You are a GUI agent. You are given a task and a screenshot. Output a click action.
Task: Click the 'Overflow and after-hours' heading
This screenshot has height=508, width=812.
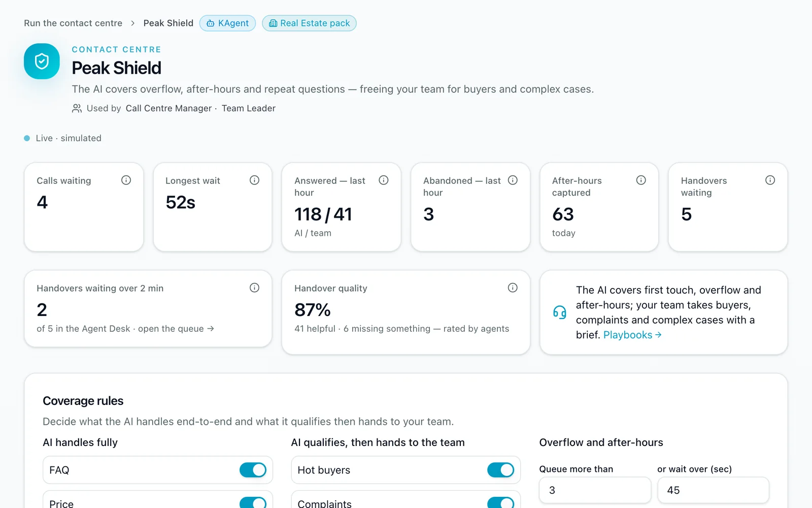(601, 442)
